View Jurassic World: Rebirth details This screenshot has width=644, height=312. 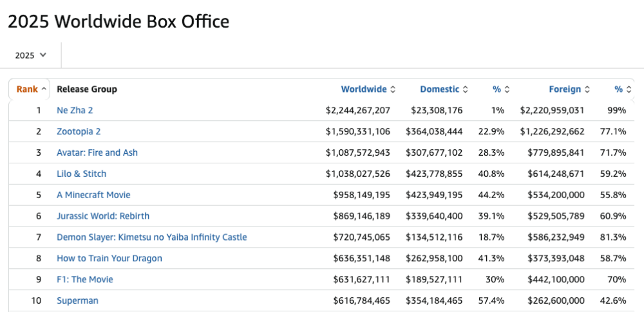coord(103,216)
